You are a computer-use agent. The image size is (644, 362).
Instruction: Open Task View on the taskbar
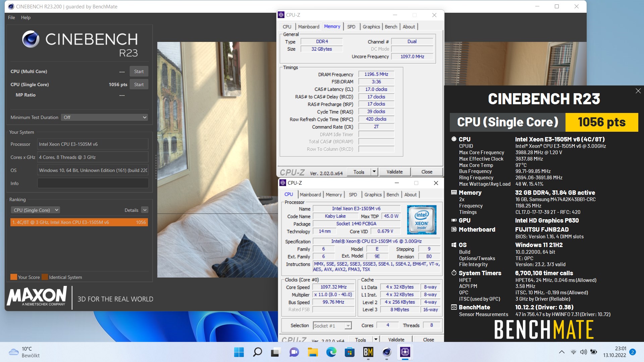tap(276, 352)
